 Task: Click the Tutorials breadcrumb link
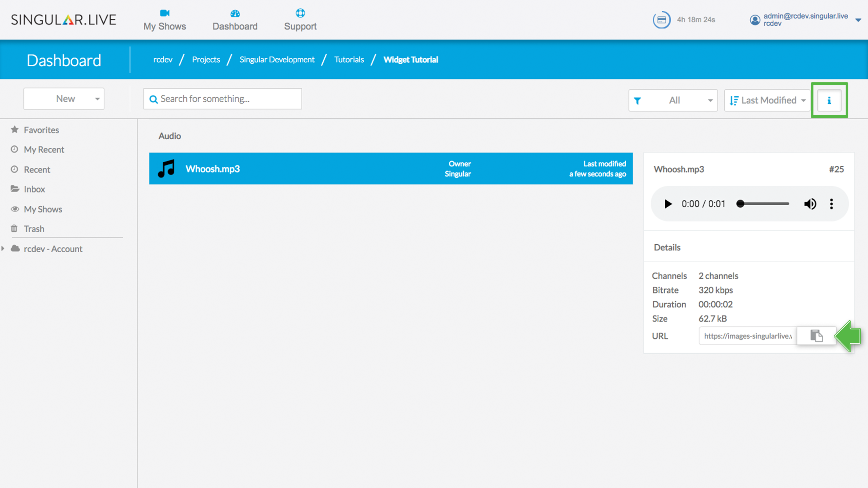pyautogui.click(x=349, y=60)
